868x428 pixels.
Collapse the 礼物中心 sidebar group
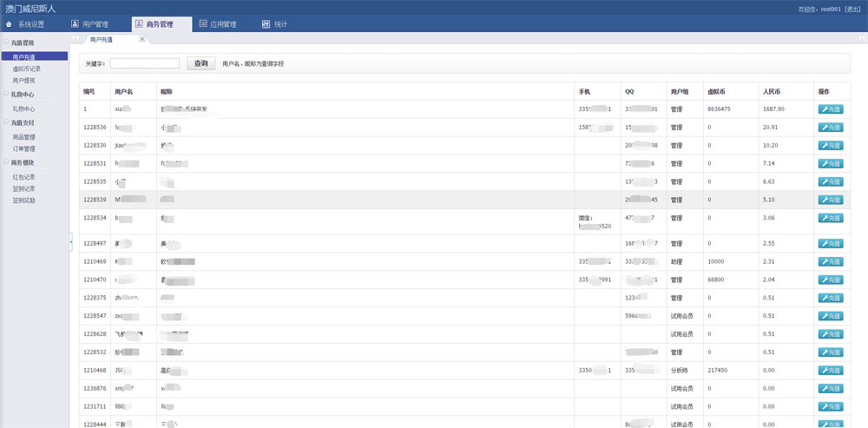tap(7, 94)
